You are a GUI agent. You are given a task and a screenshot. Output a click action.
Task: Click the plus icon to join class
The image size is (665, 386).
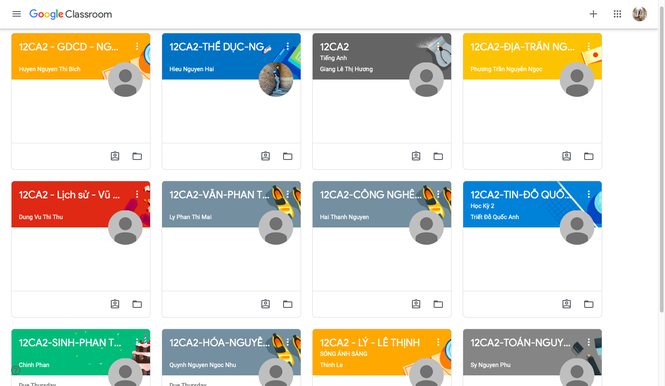[593, 14]
